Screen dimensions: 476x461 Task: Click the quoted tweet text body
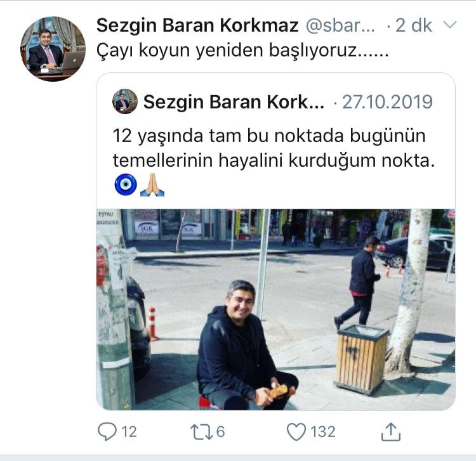click(x=274, y=148)
